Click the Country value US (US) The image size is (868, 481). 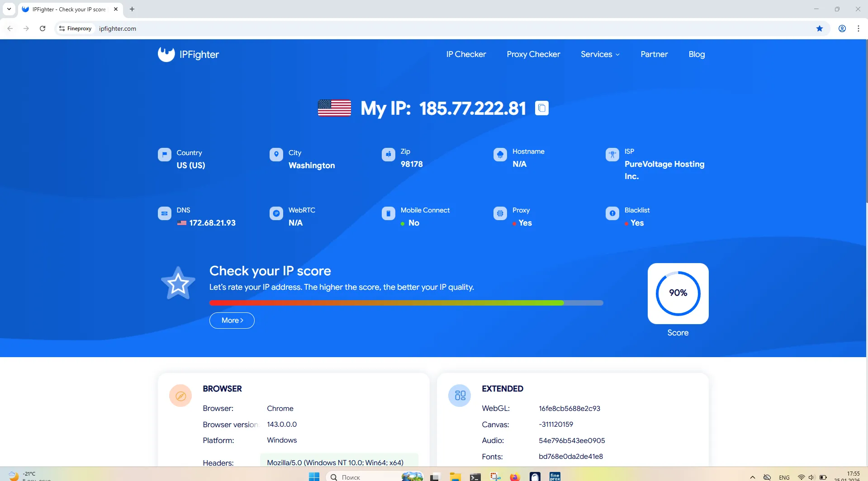click(x=191, y=165)
